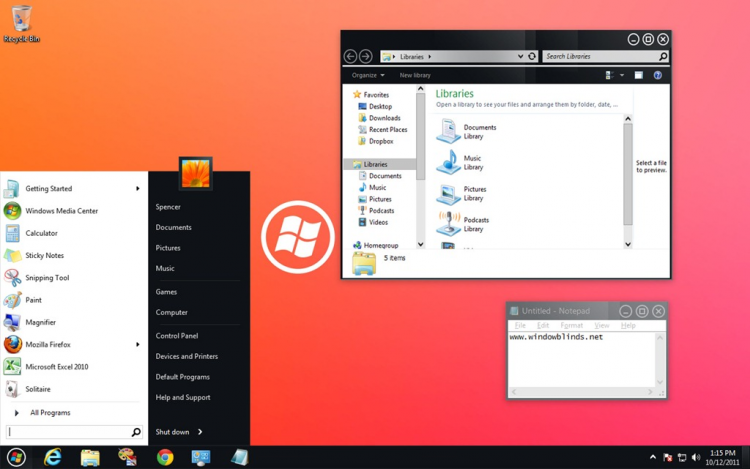Open the File Explorer taskbar icon
The height and width of the screenshot is (469, 750).
point(90,458)
